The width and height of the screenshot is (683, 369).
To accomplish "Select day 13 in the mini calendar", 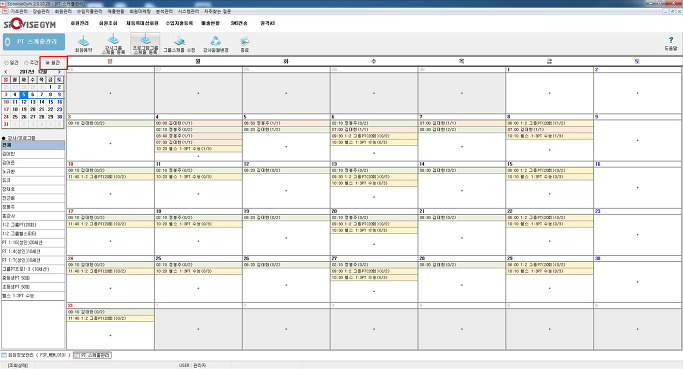I will (33, 102).
